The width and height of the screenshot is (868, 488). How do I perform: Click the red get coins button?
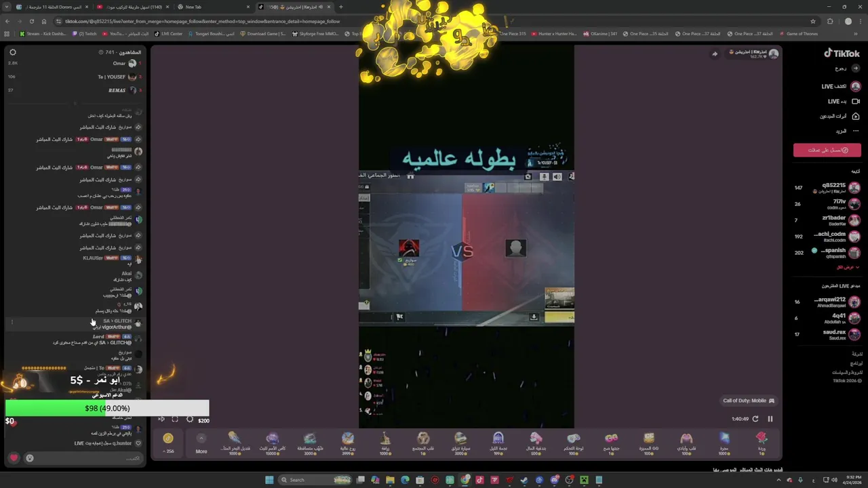[827, 150]
